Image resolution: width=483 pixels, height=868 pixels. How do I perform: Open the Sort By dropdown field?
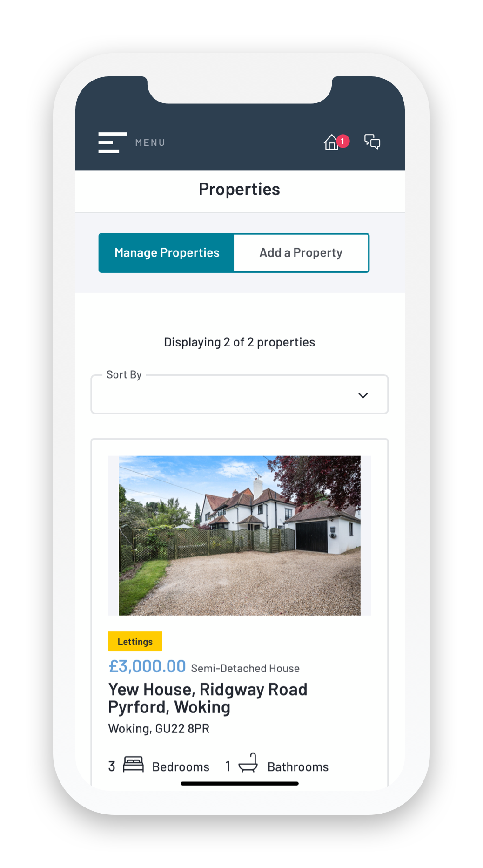240,394
